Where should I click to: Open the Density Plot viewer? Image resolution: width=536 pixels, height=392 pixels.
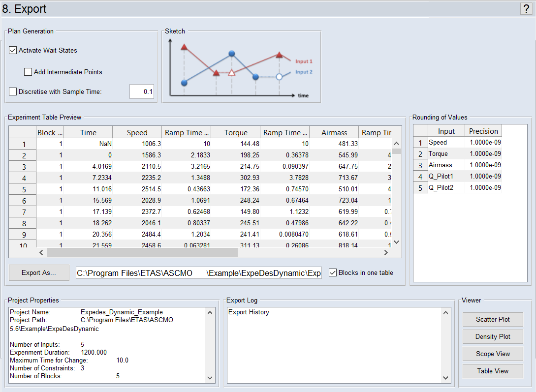tap(493, 336)
